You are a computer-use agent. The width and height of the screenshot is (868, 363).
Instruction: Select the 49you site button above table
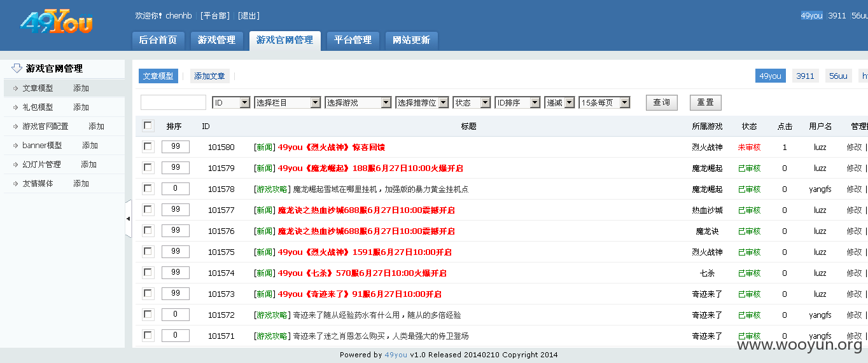point(771,76)
